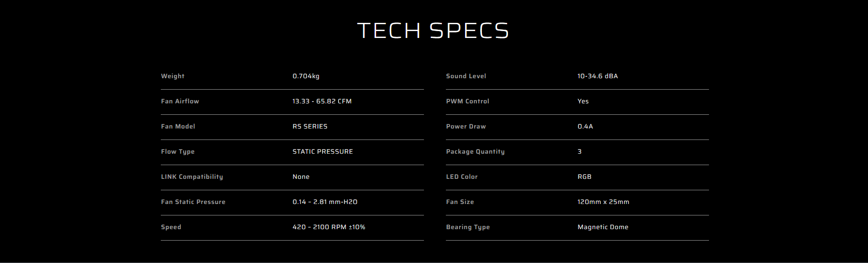Click the 0.4A power draw value
The width and height of the screenshot is (868, 263).
[585, 126]
